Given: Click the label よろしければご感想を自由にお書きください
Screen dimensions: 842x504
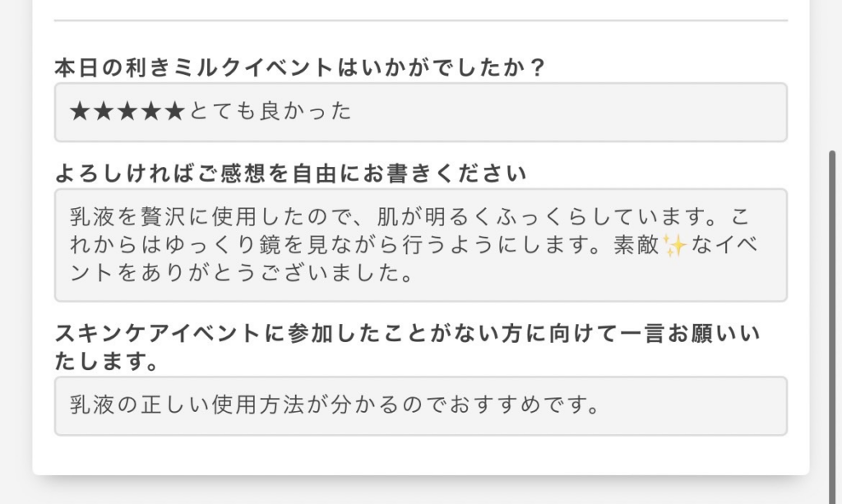Looking at the screenshot, I should 290,174.
